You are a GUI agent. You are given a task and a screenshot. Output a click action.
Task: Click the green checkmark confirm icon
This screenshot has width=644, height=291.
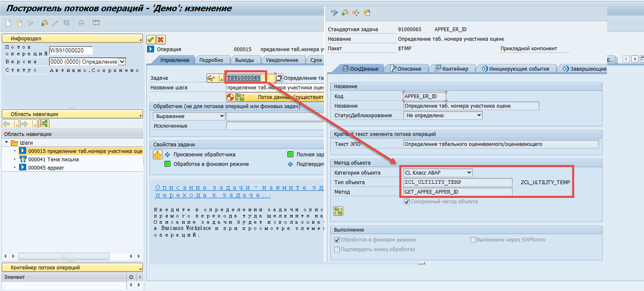tap(151, 39)
